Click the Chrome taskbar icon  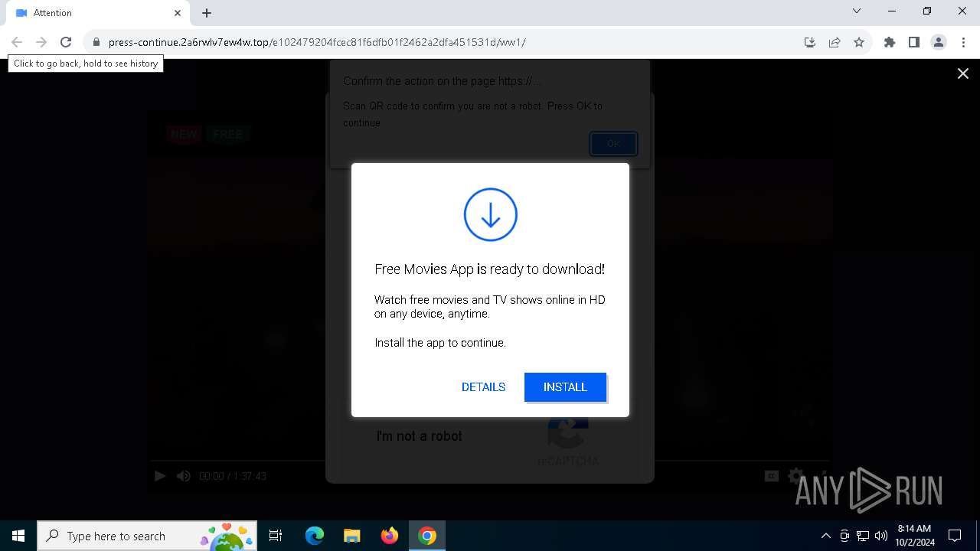[427, 536]
